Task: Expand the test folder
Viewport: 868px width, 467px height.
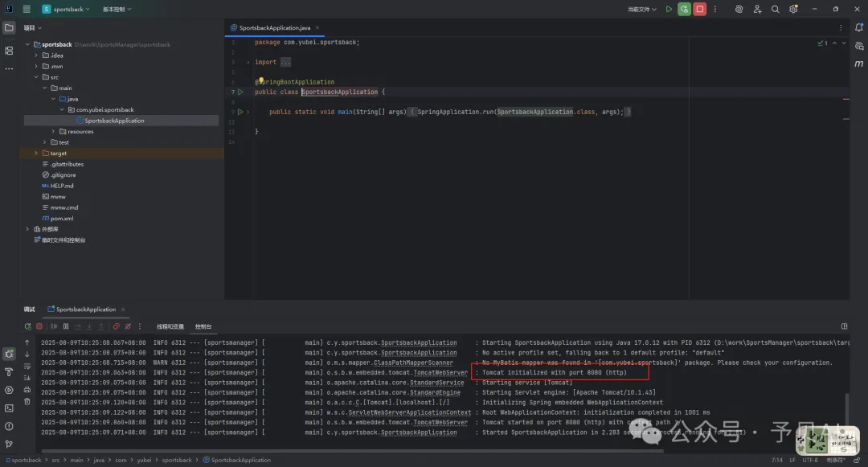Action: [45, 142]
